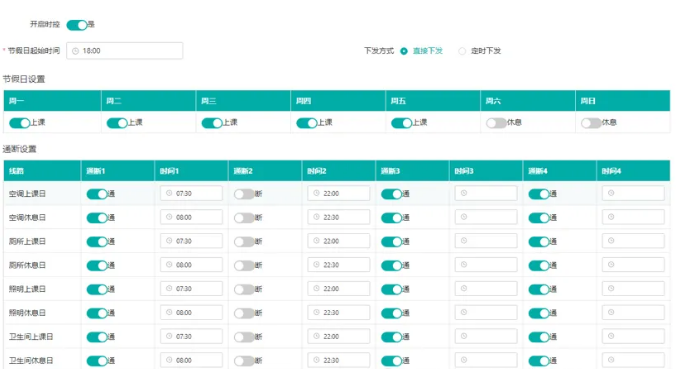Image resolution: width=682 pixels, height=369 pixels.
Task: Select the 直接下发 radio option
Action: tap(404, 51)
